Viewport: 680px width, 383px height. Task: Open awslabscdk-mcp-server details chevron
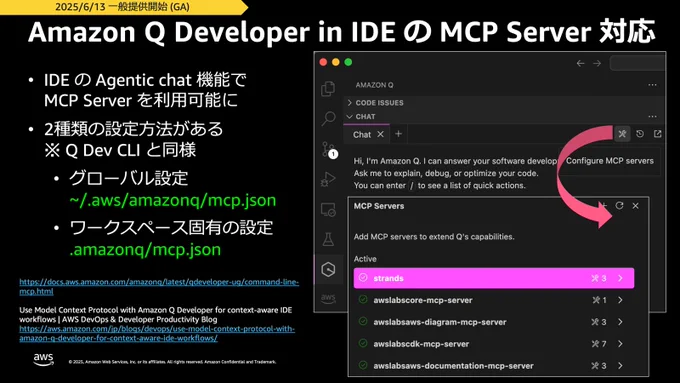[x=620, y=344]
